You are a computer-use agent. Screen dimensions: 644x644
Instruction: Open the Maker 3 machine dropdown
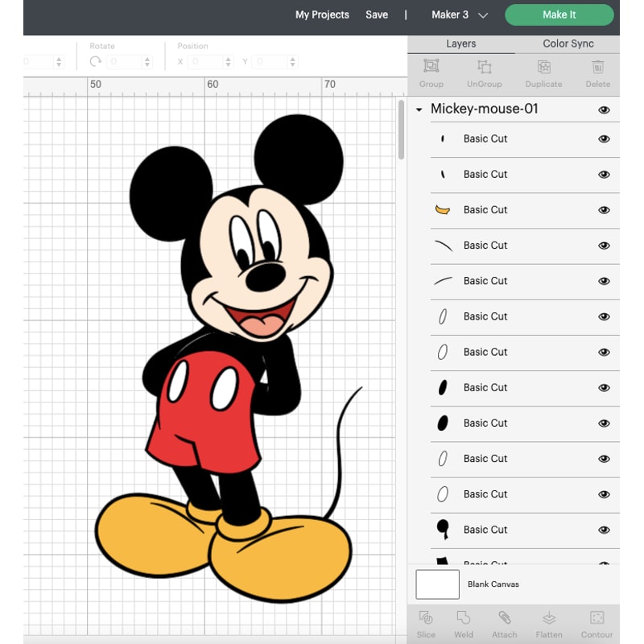(459, 14)
